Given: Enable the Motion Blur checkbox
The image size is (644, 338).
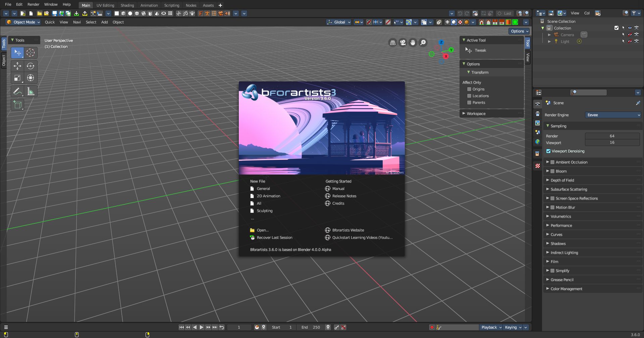Looking at the screenshot, I should coord(552,207).
